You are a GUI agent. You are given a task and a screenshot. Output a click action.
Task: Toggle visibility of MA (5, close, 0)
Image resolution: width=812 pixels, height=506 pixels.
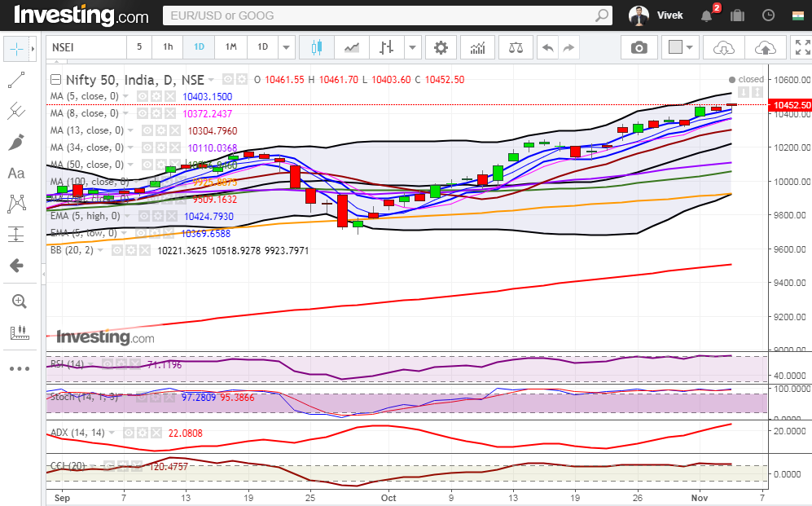(x=143, y=96)
